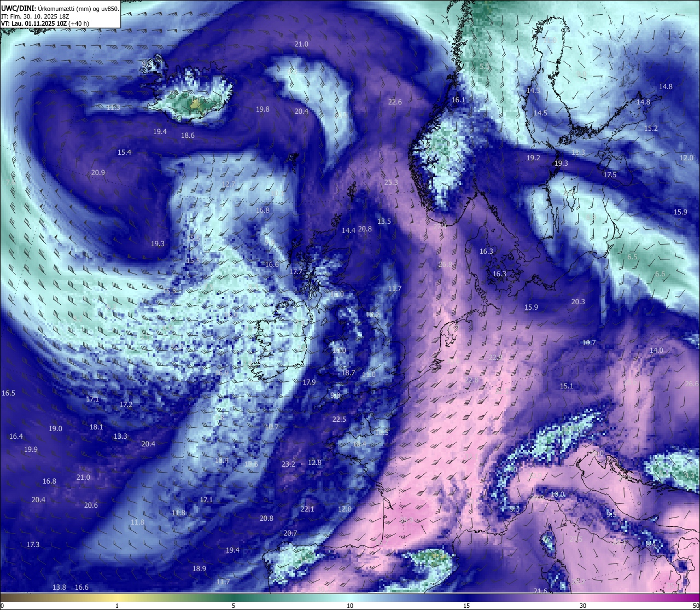This screenshot has height=610, width=700.
Task: Select the 22.1 value label
Action: click(307, 509)
